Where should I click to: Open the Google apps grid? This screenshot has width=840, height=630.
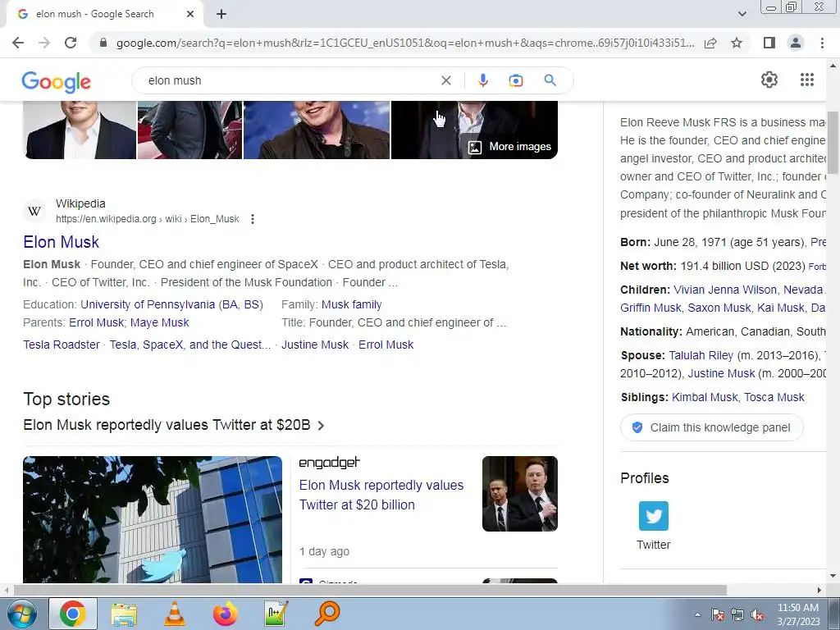click(807, 80)
